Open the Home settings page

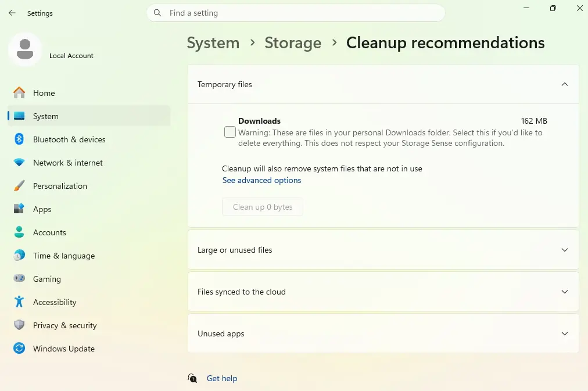[89, 92]
